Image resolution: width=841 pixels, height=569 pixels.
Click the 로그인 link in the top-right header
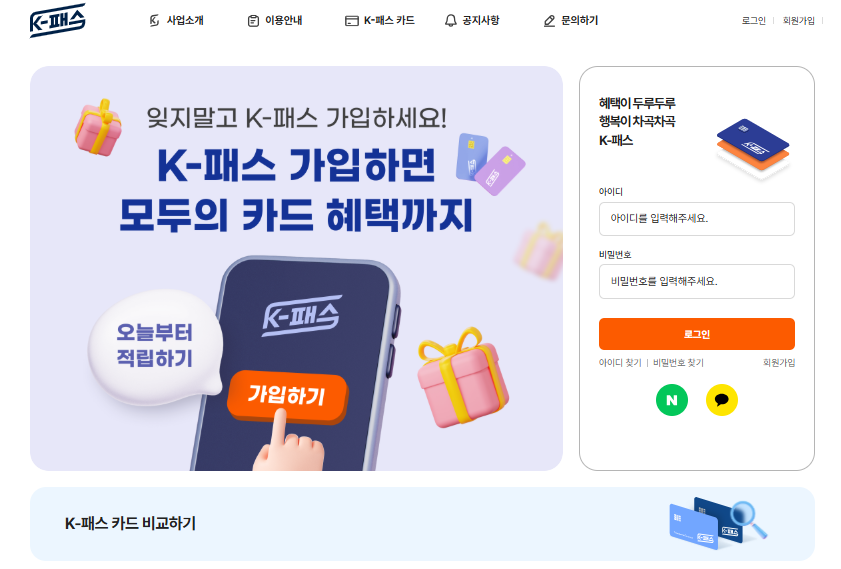[x=754, y=20]
